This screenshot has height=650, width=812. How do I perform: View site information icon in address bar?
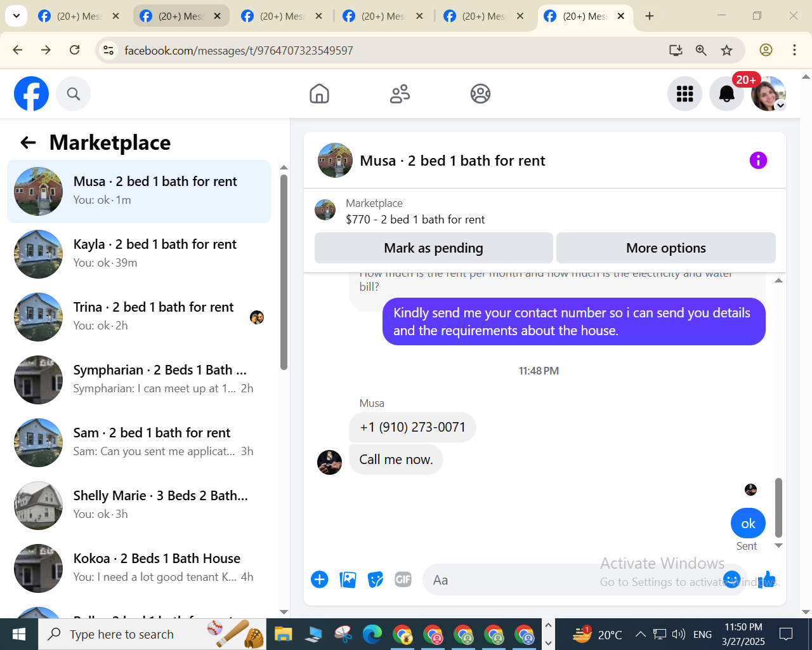click(108, 50)
